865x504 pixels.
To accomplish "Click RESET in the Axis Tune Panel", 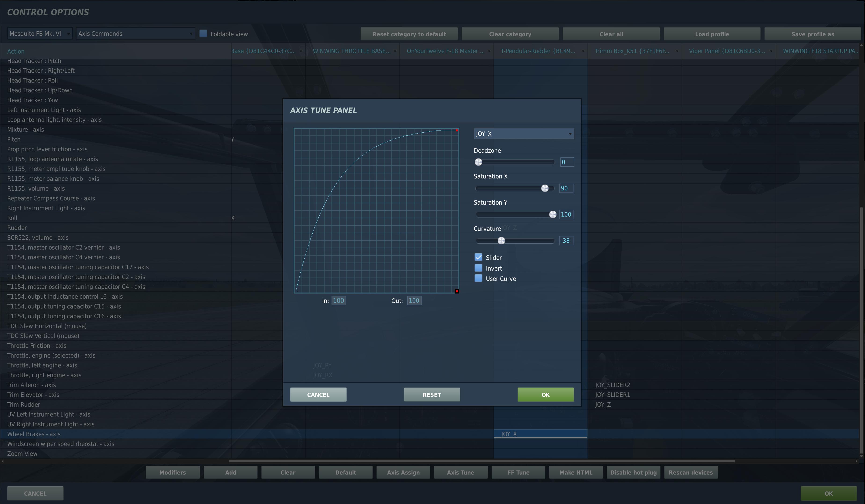I will 432,395.
